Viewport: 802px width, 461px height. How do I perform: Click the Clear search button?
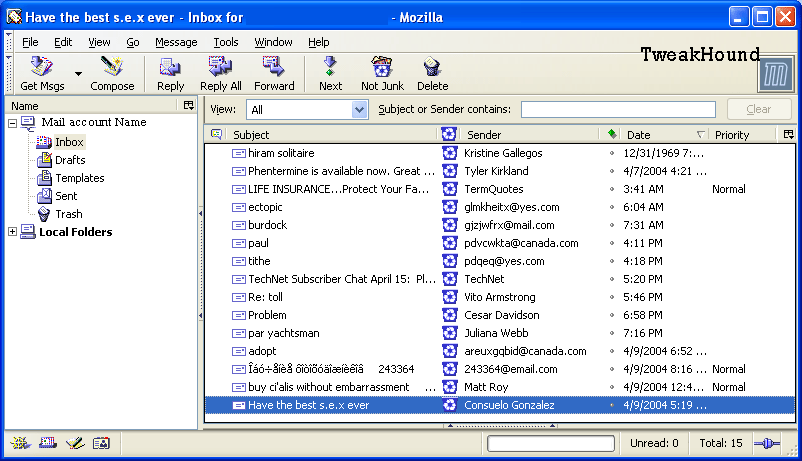pyautogui.click(x=759, y=109)
